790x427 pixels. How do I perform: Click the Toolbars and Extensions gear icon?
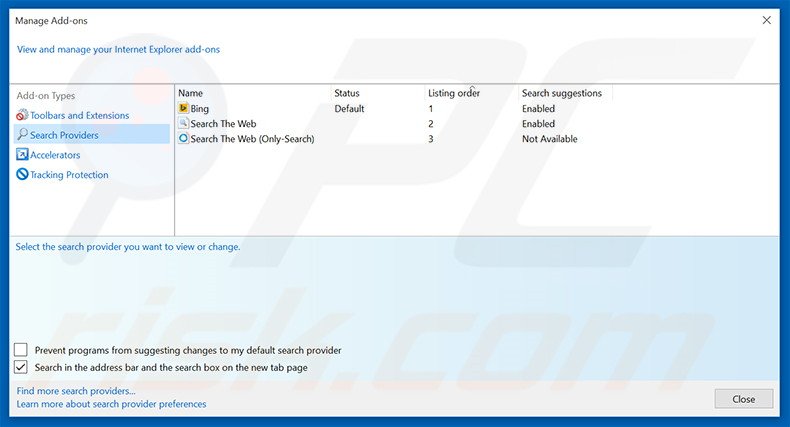22,115
